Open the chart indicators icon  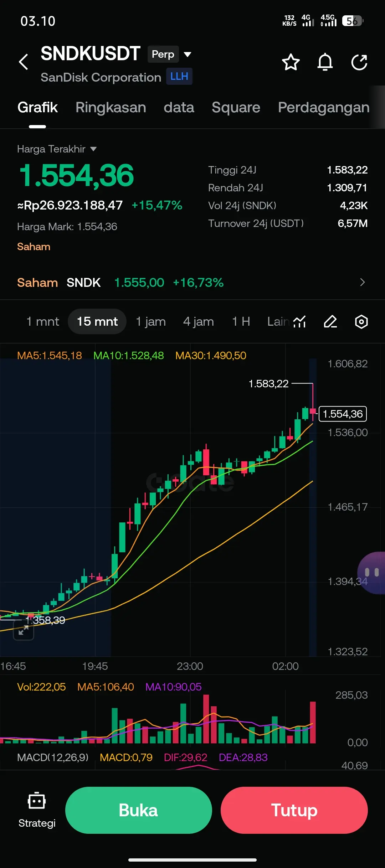[x=299, y=321]
